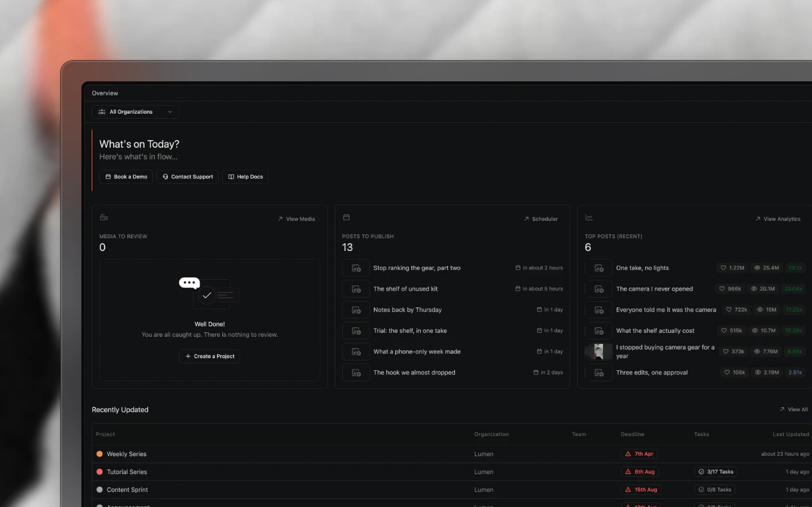The image size is (812, 507).
Task: Click the 7th Apr deadline badge
Action: 639,454
